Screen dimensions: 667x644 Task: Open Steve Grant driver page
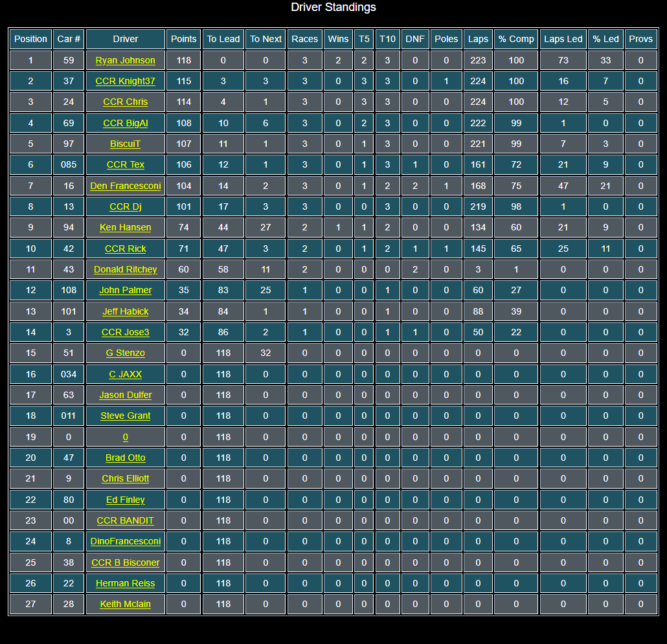125,416
